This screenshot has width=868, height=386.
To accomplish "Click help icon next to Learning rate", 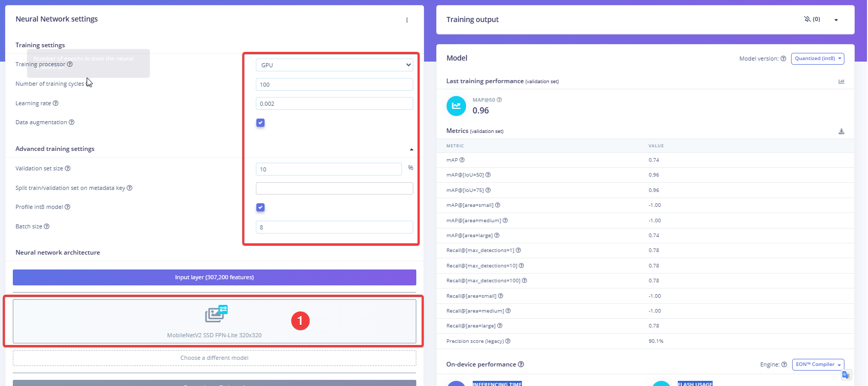I will (55, 103).
